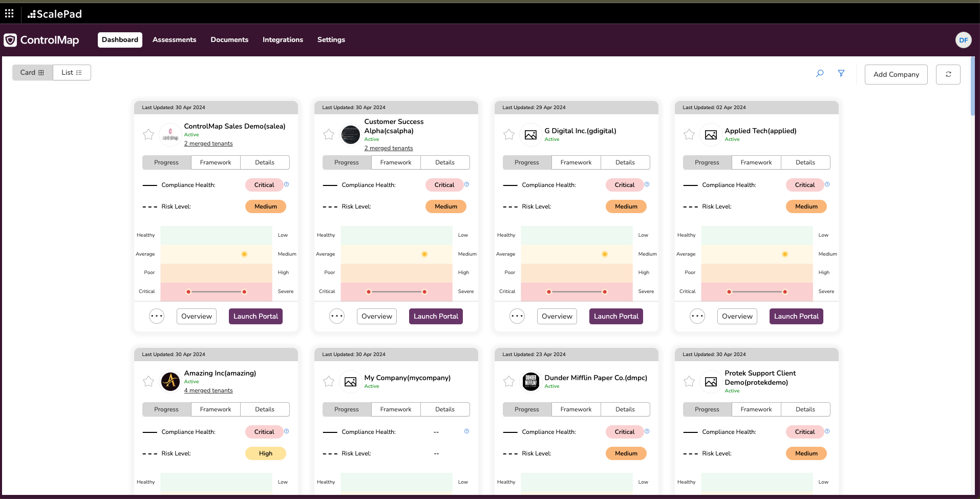This screenshot has height=499, width=980.
Task: Favorite Customer Success Alpha with star
Action: 329,134
